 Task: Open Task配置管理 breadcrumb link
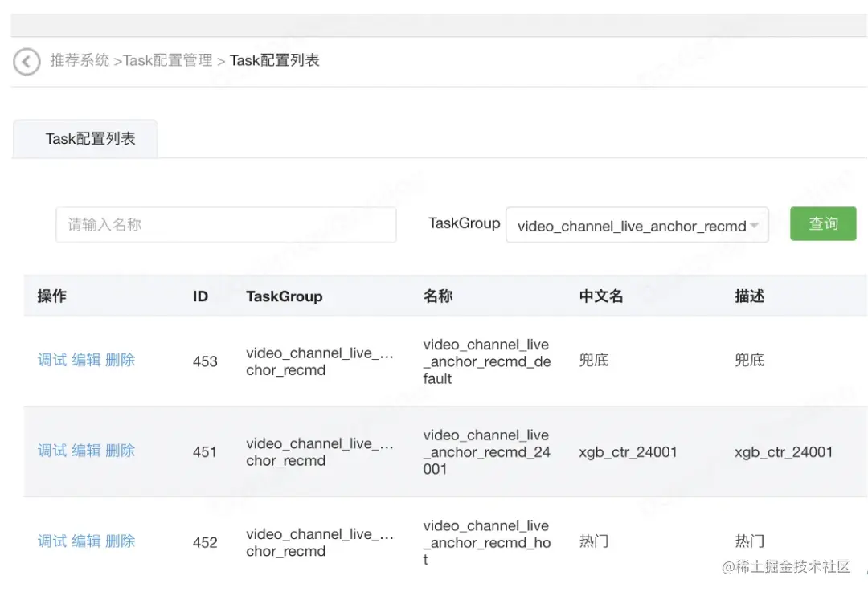(x=168, y=60)
